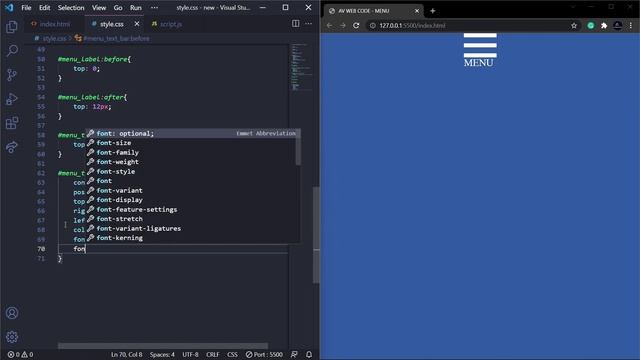Viewport: 640px width, 360px height.
Task: Click the Chrome address bar URL
Action: point(412,25)
